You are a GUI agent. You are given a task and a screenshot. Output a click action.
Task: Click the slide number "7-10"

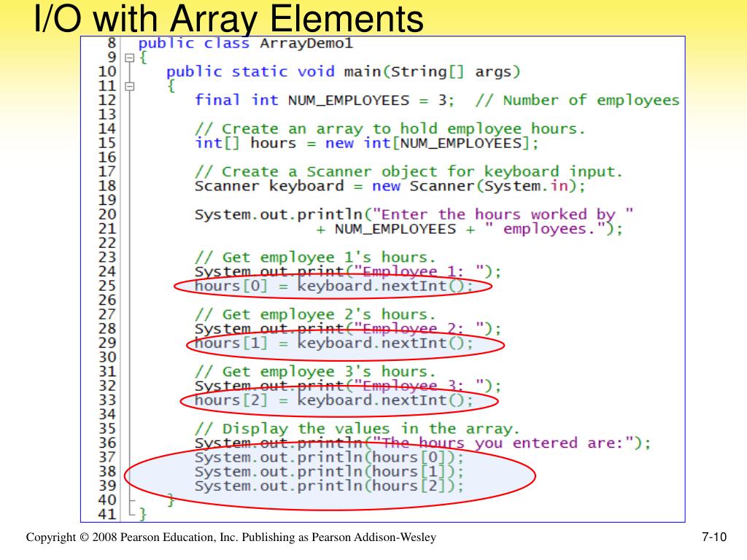pos(714,537)
